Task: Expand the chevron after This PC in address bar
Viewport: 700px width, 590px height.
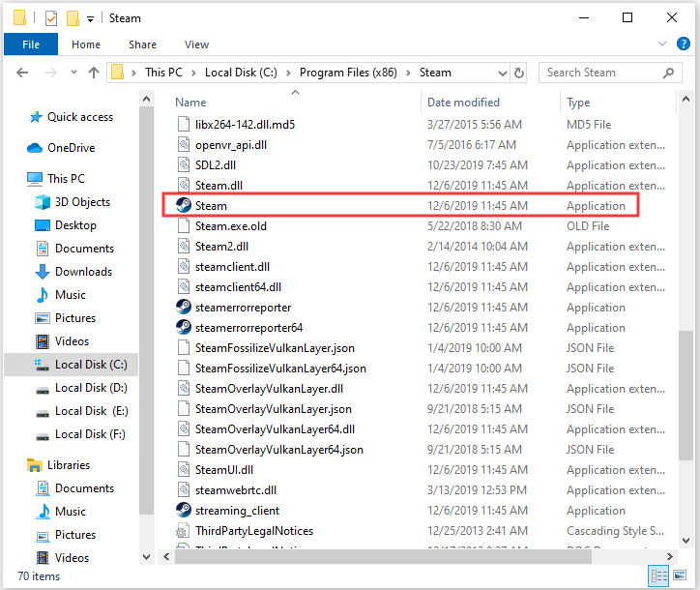Action: (x=193, y=73)
